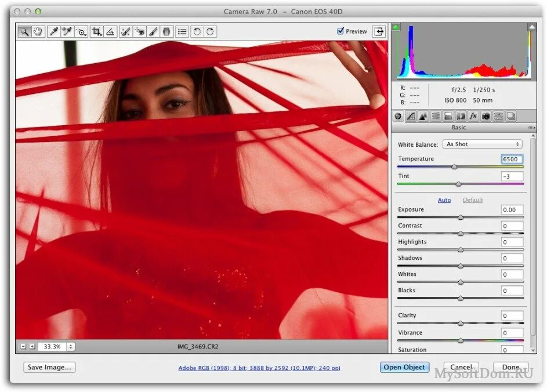Activate the Crop tool
The height and width of the screenshot is (392, 547).
pos(97,32)
